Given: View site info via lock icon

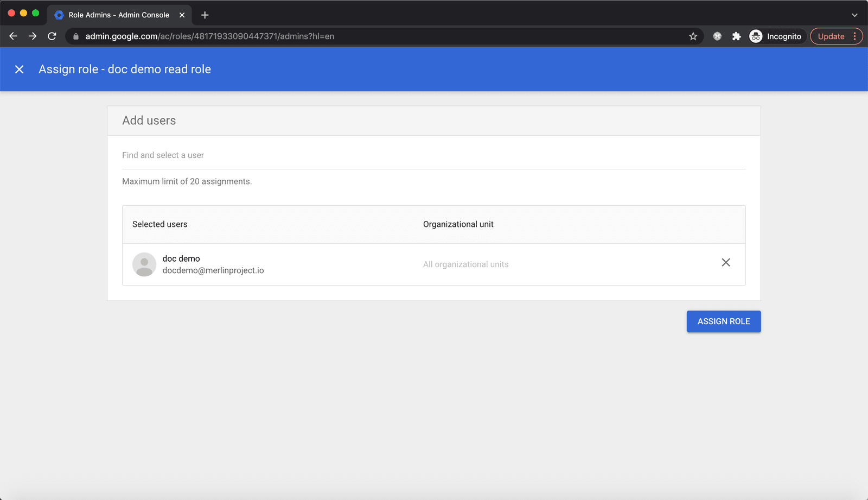Looking at the screenshot, I should coord(76,36).
